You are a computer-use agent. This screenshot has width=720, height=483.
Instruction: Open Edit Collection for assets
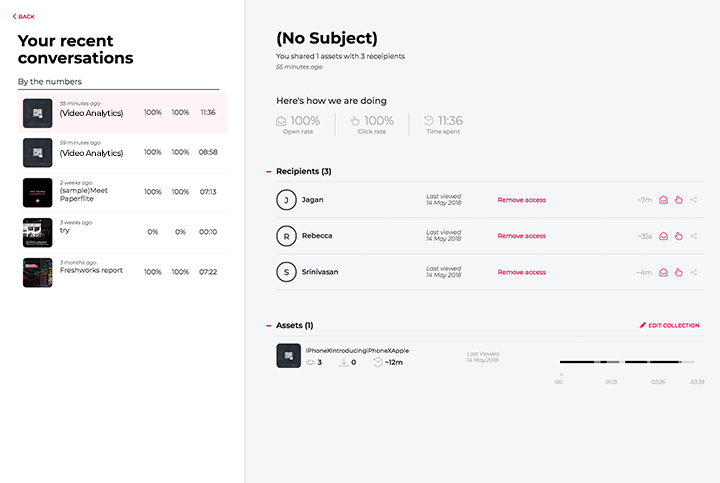pos(669,325)
